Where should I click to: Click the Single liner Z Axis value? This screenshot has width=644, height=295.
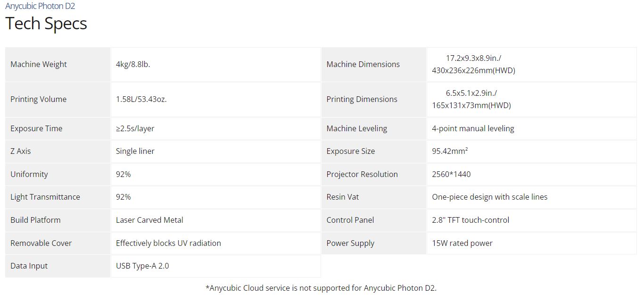coord(135,151)
